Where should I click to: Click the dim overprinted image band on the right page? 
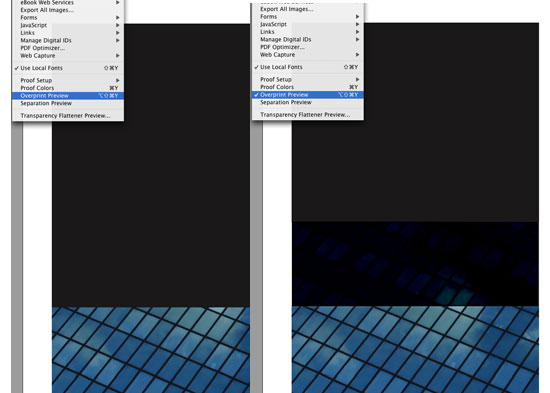pyautogui.click(x=415, y=264)
